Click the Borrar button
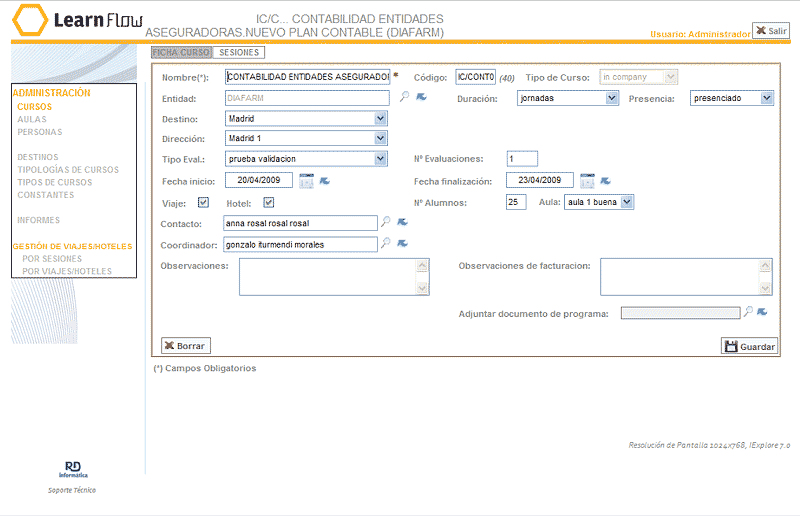800x521 pixels. pos(186,346)
